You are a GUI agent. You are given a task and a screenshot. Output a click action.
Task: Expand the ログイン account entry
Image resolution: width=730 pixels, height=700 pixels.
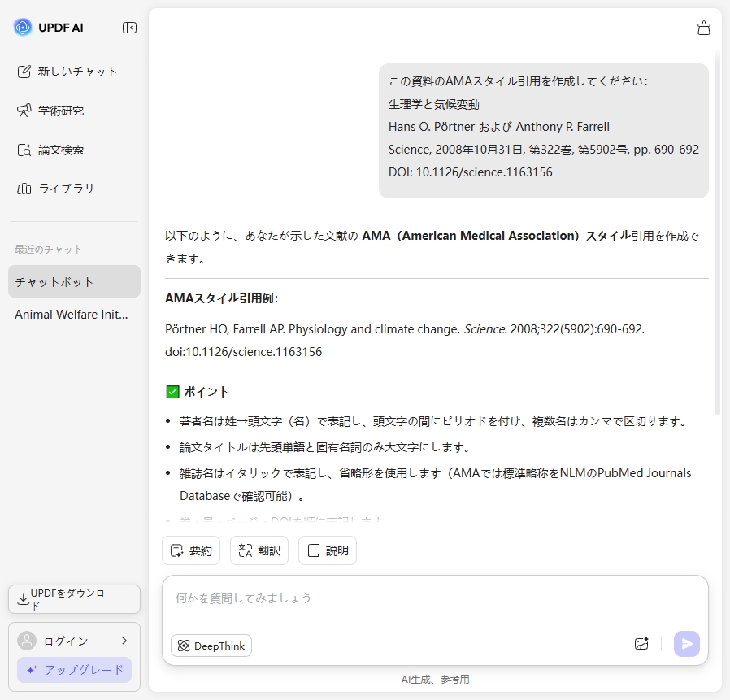tap(73, 641)
